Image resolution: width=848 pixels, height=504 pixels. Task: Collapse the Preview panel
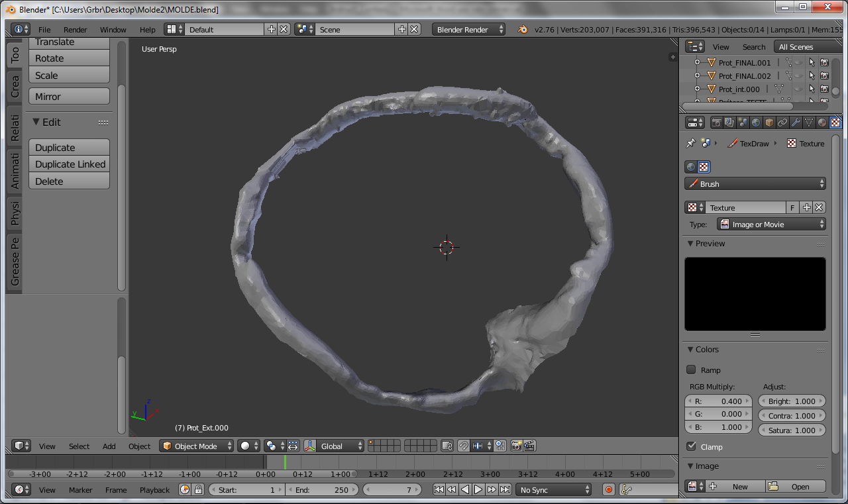(690, 244)
